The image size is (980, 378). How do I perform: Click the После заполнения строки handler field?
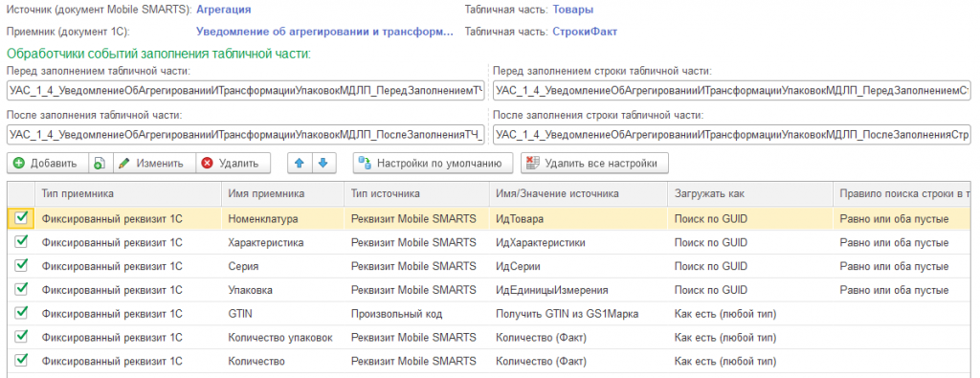pyautogui.click(x=731, y=134)
